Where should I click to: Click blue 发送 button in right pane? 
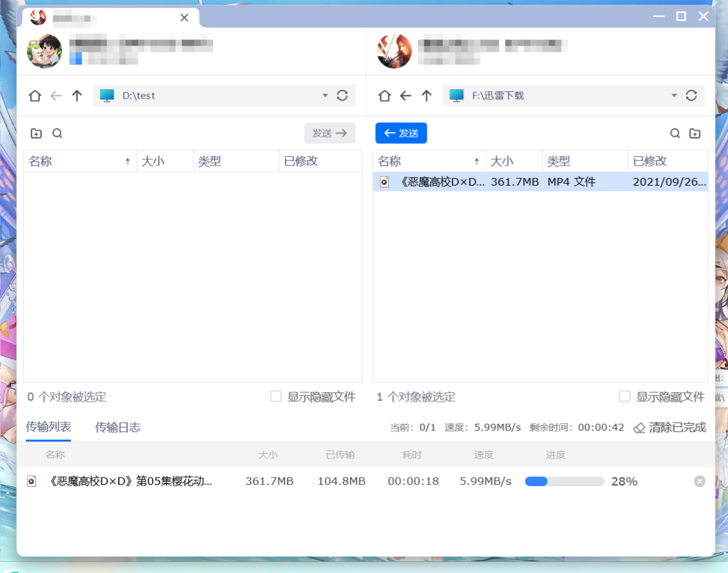pyautogui.click(x=401, y=133)
